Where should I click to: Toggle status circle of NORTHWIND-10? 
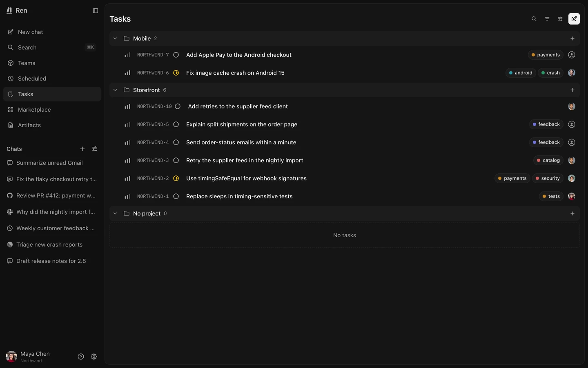coord(178,106)
